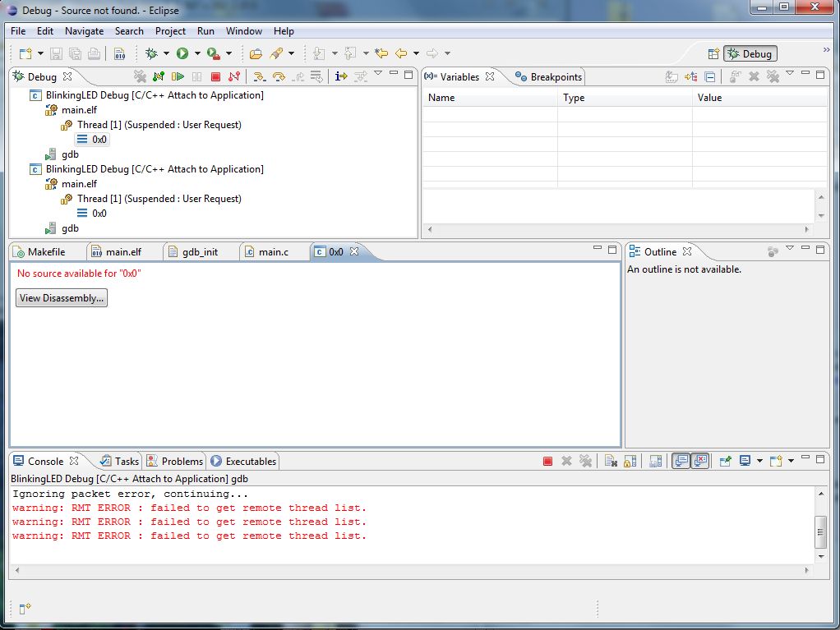The image size is (840, 630).
Task: Click the red Terminate icon in Debug view
Action: tap(216, 76)
